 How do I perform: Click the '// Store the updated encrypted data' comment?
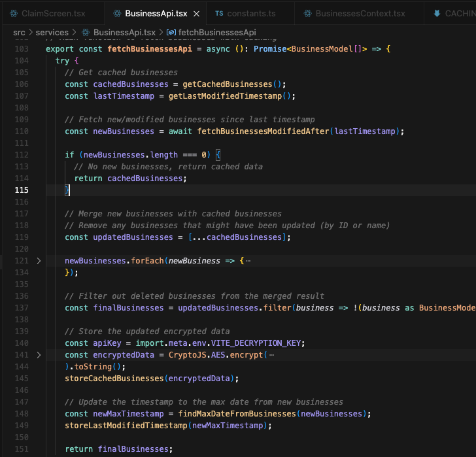(x=147, y=331)
